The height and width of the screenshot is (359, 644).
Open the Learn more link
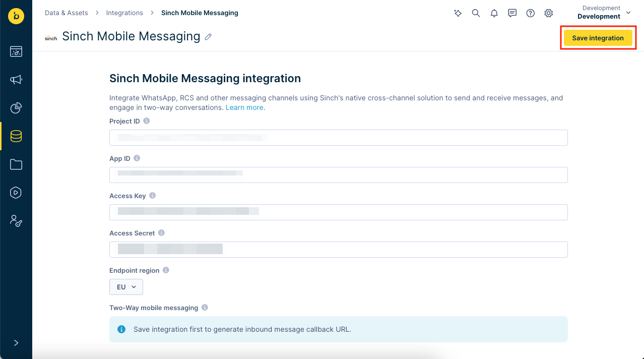pyautogui.click(x=244, y=107)
